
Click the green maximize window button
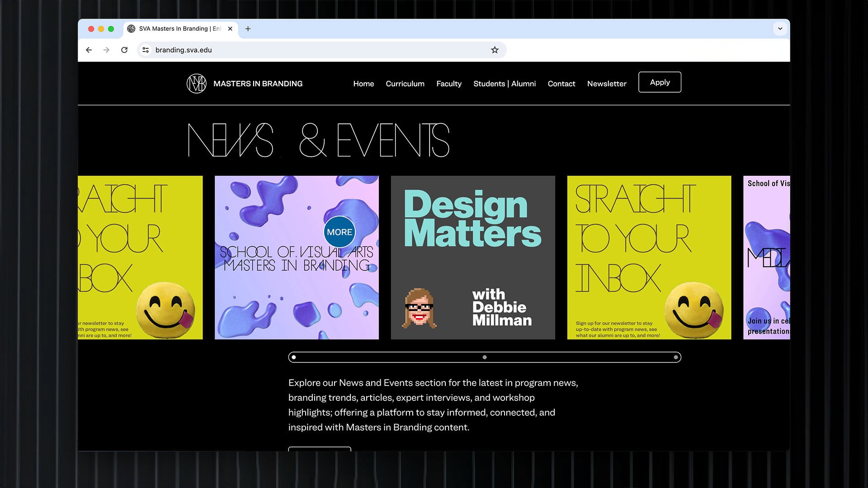click(111, 29)
